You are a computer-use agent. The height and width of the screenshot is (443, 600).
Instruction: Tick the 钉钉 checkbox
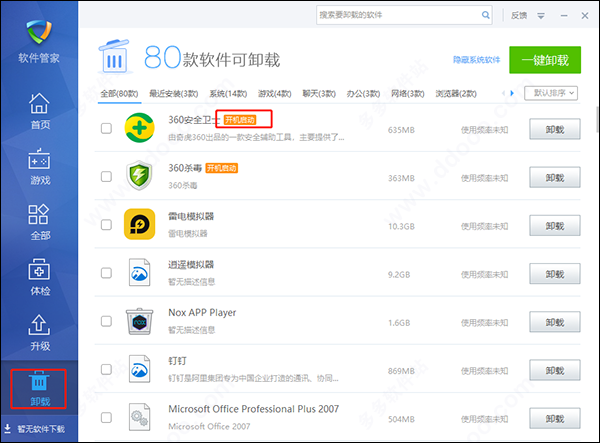coord(106,369)
